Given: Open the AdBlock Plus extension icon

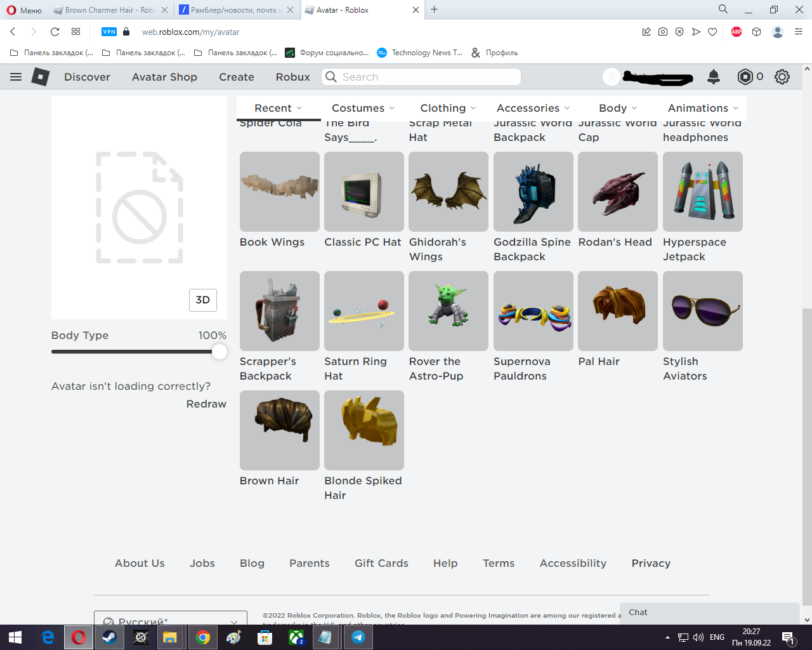Looking at the screenshot, I should (x=737, y=32).
